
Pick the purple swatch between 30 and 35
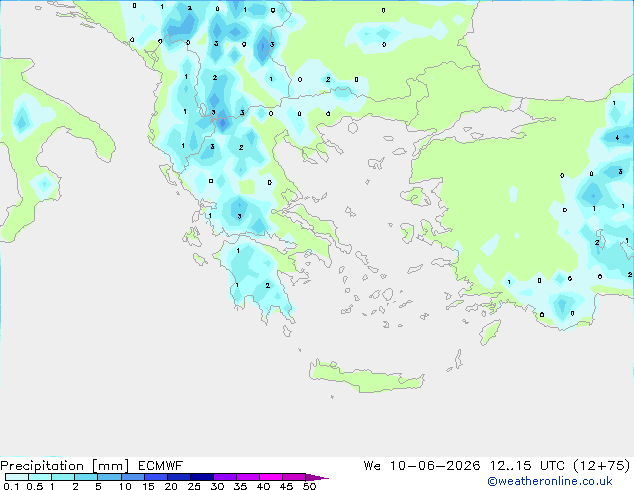[225, 477]
